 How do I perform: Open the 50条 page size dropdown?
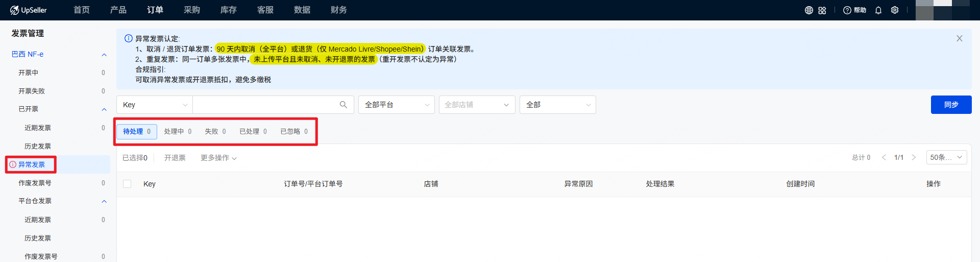click(x=946, y=157)
